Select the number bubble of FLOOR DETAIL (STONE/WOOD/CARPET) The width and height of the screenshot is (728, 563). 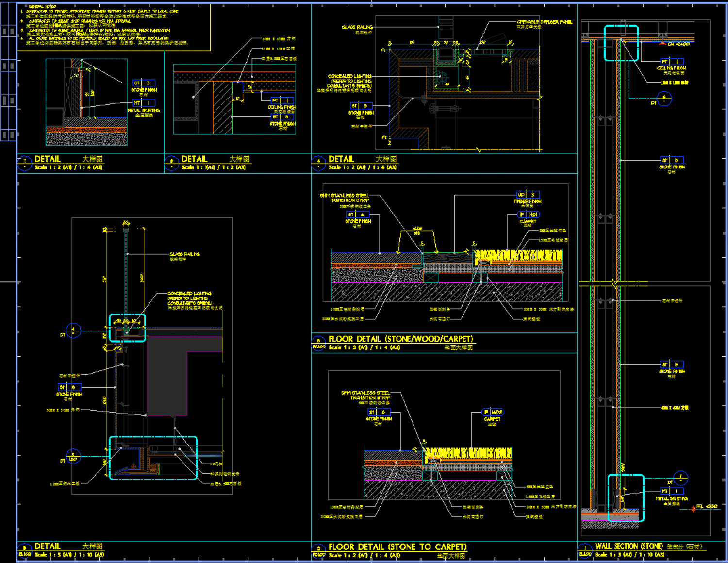coord(318,343)
